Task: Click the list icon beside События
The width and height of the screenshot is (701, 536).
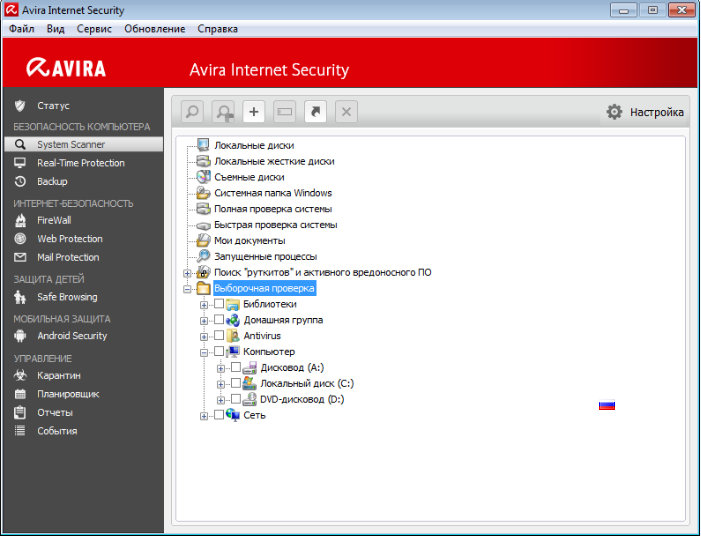Action: 20,431
